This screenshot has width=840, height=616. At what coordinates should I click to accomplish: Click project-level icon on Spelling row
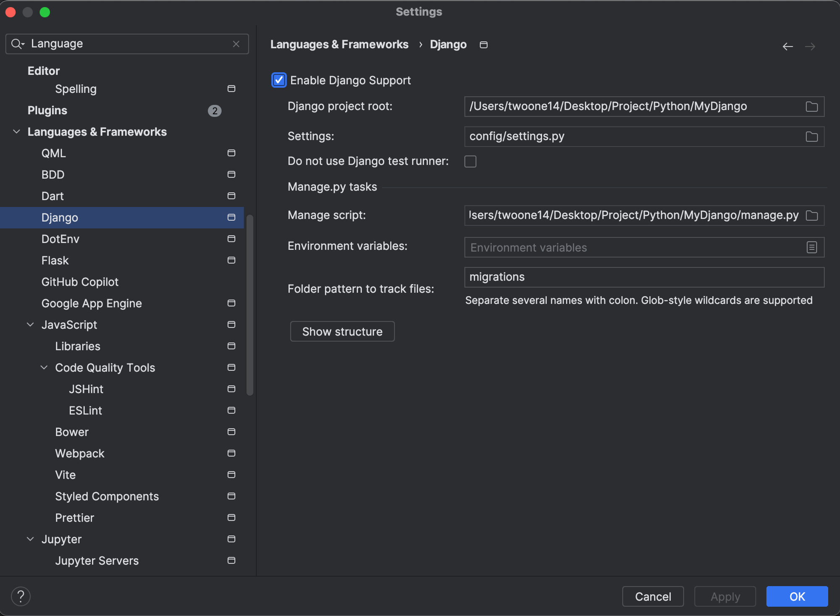[231, 89]
